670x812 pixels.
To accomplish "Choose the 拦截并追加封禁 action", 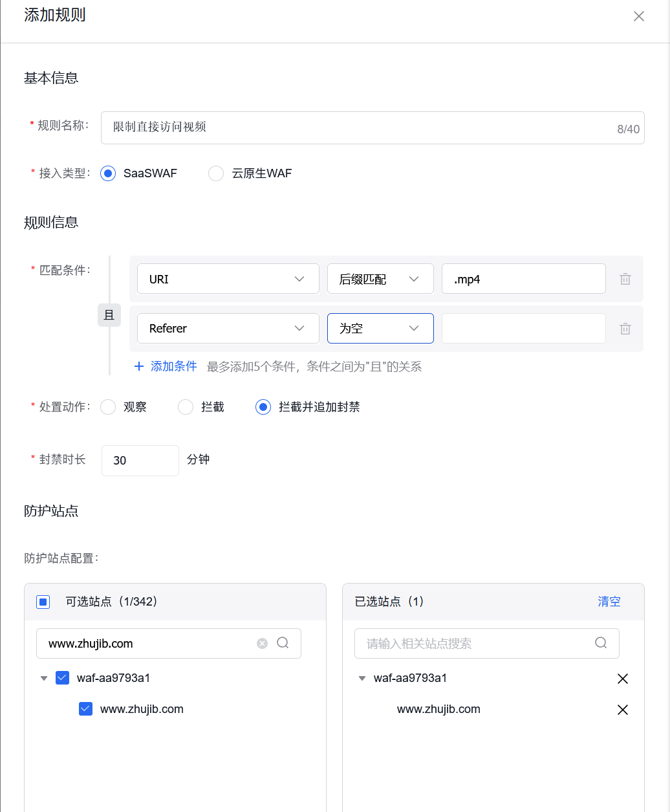I will pos(263,407).
